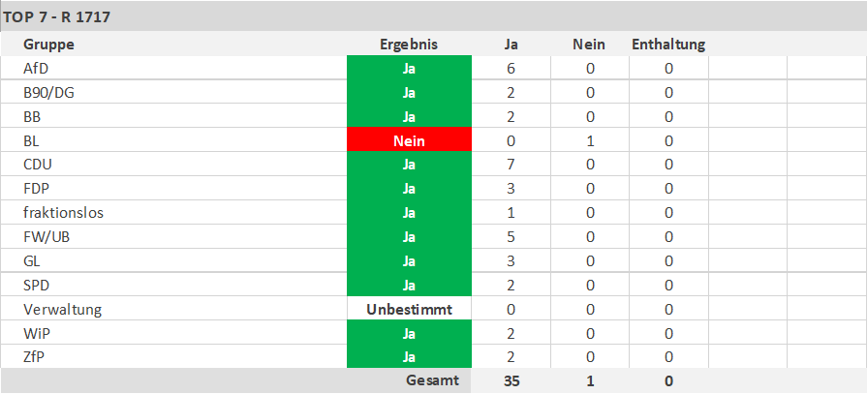This screenshot has width=868, height=394.
Task: Click the Unbestimmt result for Verwaltung
Action: click(x=409, y=310)
